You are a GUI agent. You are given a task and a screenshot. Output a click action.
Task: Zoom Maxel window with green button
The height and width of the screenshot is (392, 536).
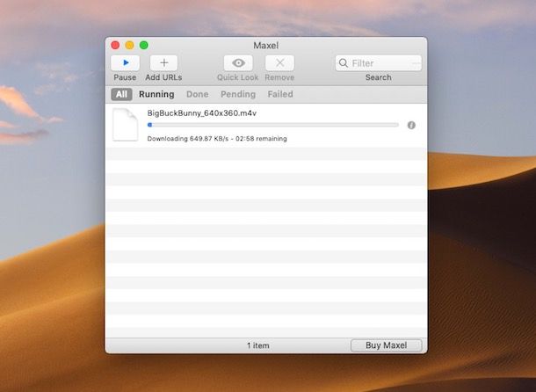click(x=144, y=45)
